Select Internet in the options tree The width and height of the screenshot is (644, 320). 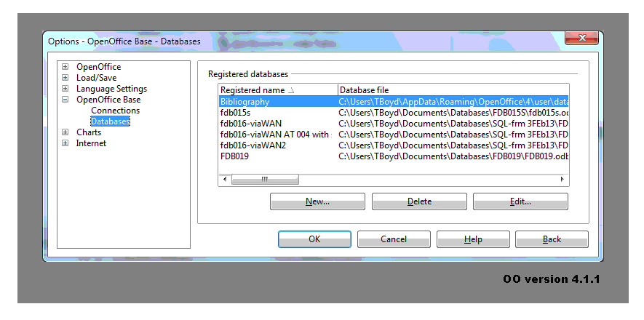pos(91,143)
